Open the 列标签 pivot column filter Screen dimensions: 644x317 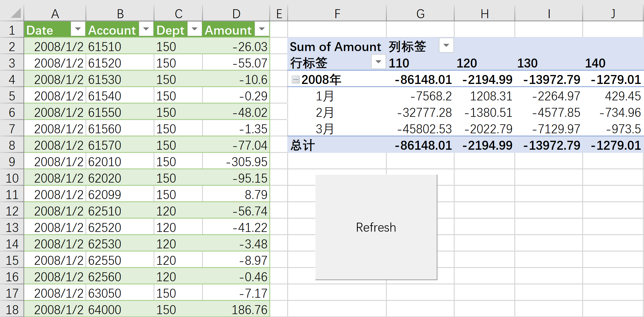click(x=446, y=46)
